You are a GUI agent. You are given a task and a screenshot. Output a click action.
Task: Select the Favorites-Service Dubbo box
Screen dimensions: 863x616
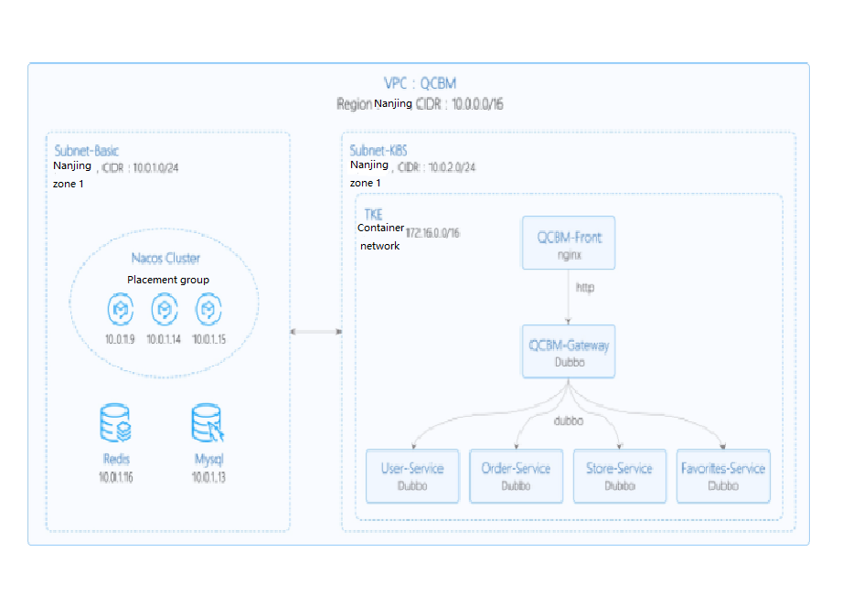coord(723,476)
